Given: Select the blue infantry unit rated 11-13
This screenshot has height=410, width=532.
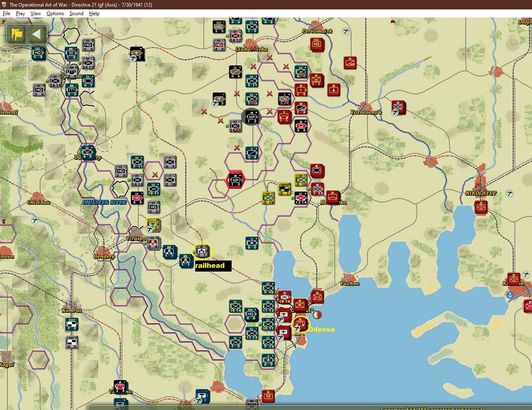Looking at the screenshot, I should [x=252, y=333].
